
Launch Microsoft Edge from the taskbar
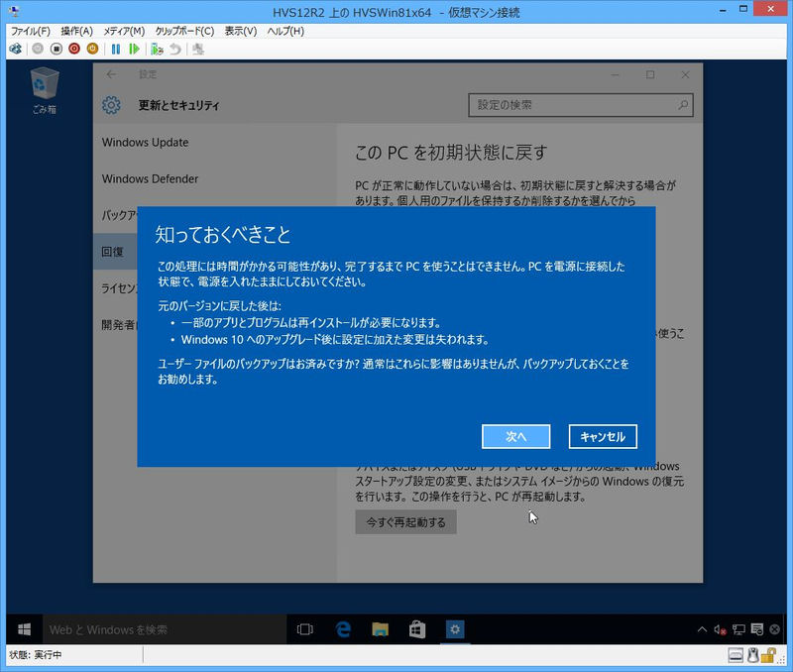coord(343,629)
